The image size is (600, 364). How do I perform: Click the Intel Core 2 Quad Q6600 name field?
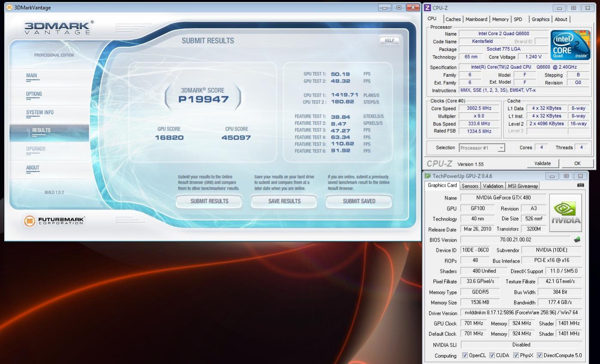pos(503,33)
